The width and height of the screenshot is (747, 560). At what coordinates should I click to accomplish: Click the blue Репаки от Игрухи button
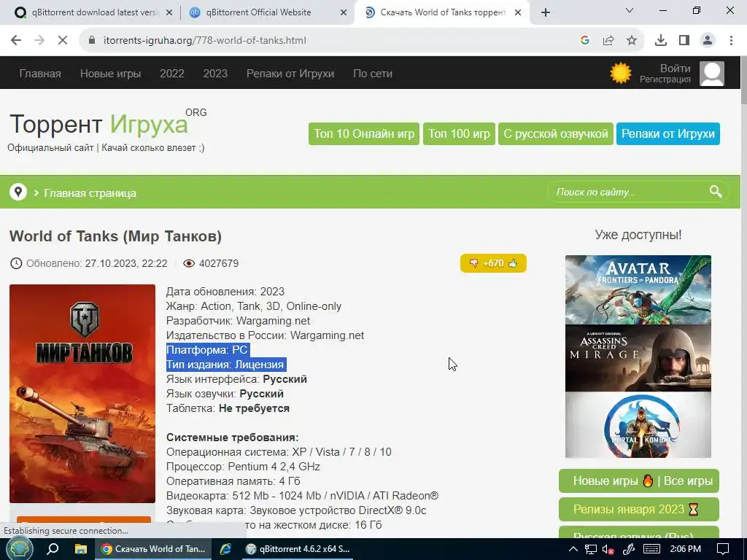pyautogui.click(x=668, y=134)
